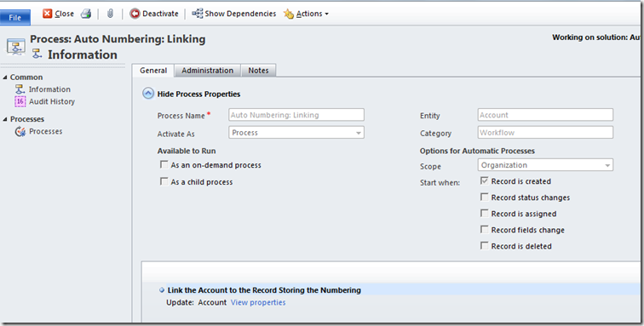644x326 pixels.
Task: Click Show Dependencies button
Action: click(234, 14)
